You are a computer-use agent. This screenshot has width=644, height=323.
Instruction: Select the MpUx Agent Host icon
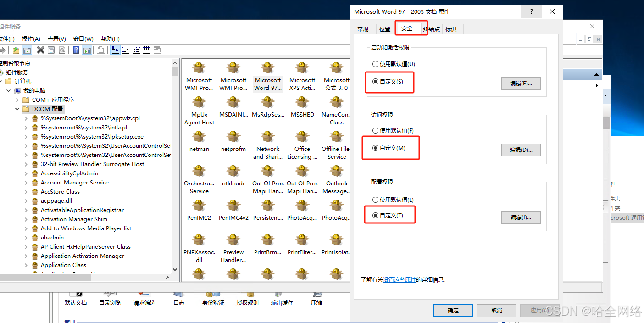pos(199,111)
